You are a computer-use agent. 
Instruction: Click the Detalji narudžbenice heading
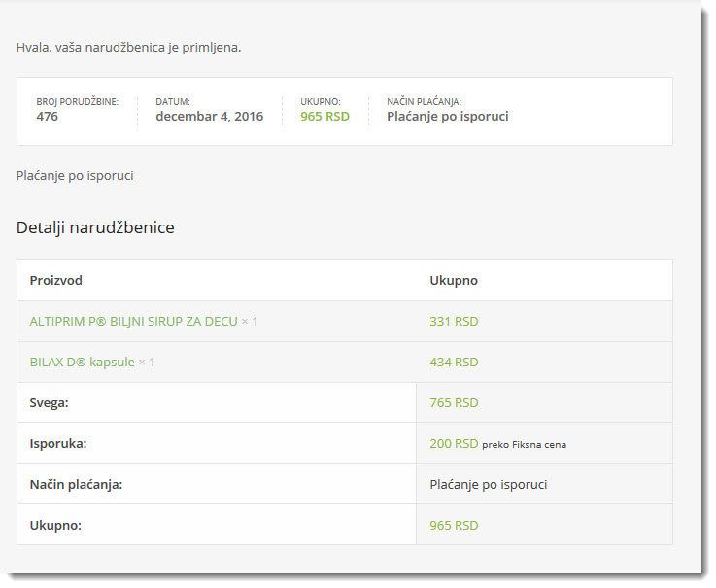(95, 227)
